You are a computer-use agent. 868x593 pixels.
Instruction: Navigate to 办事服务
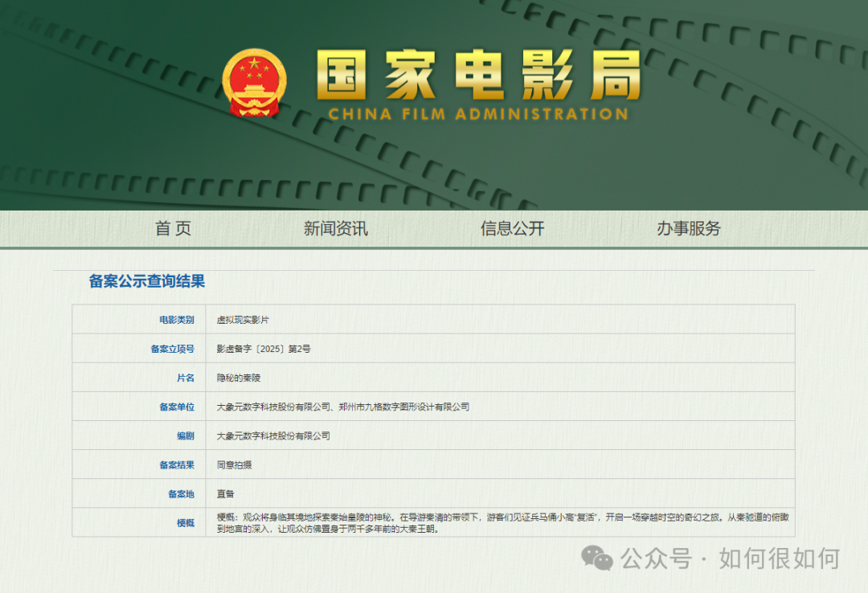[x=689, y=228]
